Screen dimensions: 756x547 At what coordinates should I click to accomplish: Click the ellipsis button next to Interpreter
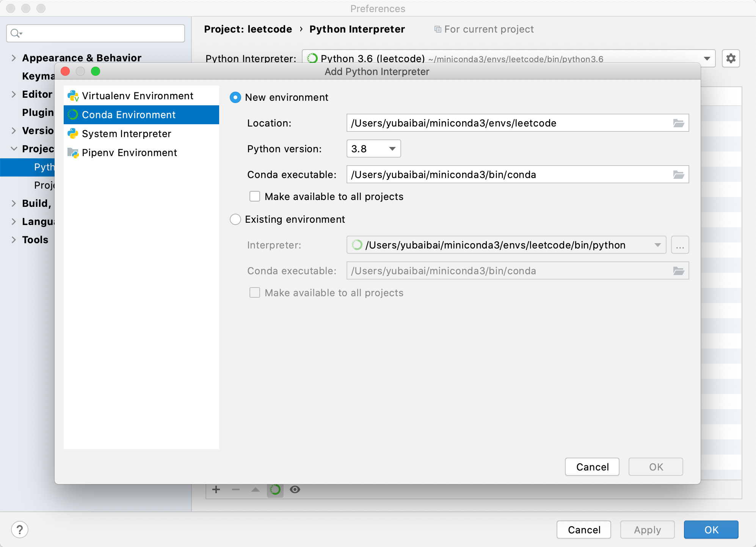680,245
